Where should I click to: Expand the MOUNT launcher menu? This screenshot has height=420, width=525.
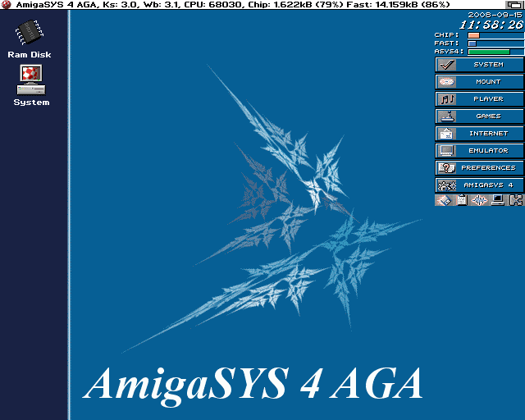(479, 82)
